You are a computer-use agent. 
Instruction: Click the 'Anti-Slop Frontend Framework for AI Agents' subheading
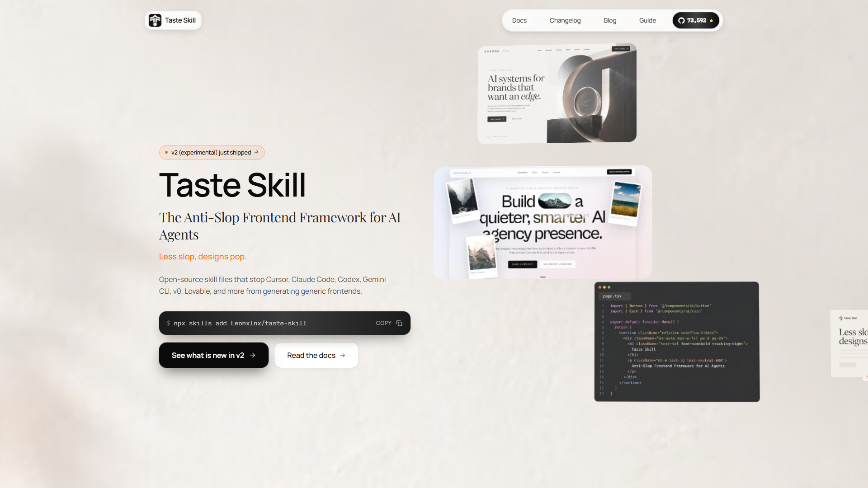pos(280,226)
